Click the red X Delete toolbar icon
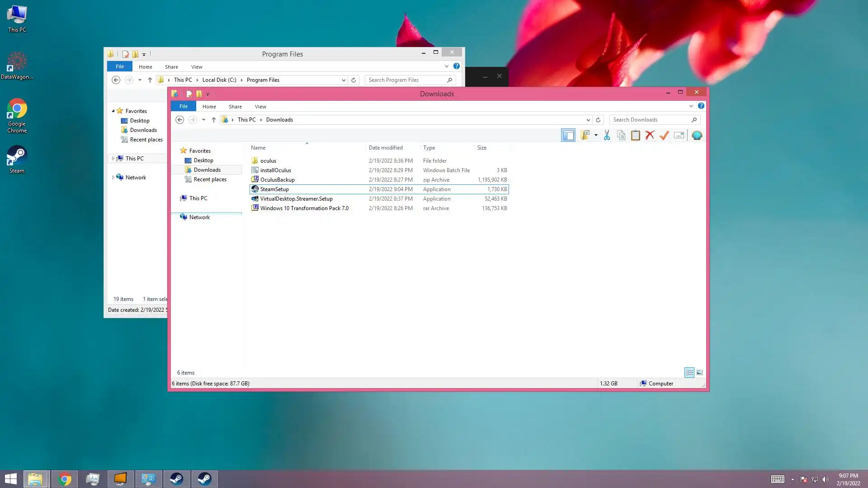The width and height of the screenshot is (868, 488). click(x=650, y=135)
